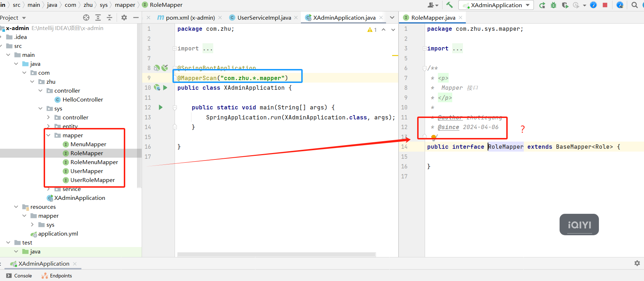This screenshot has width=644, height=281.
Task: Click the horizontal scrollbar of the XAdminApplication editor
Action: 276,255
